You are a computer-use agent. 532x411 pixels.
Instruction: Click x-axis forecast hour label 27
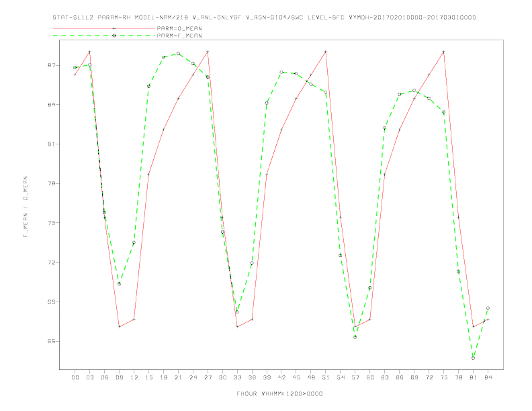tap(208, 377)
